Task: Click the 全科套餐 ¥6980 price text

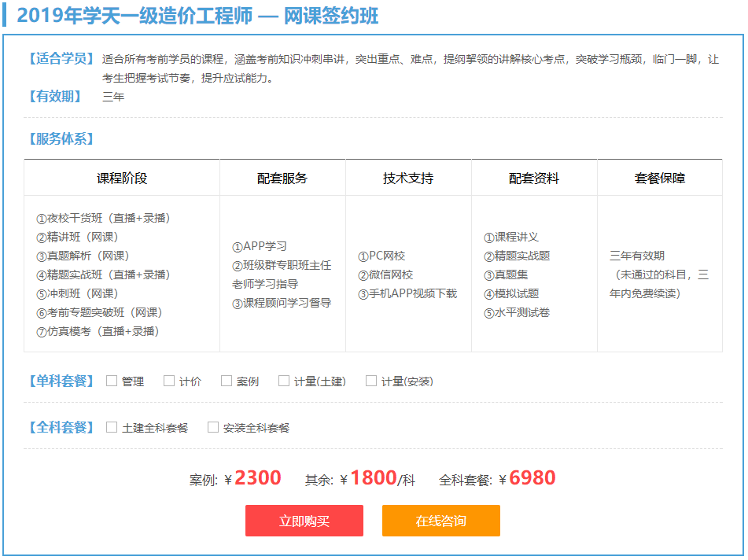Action: click(499, 477)
